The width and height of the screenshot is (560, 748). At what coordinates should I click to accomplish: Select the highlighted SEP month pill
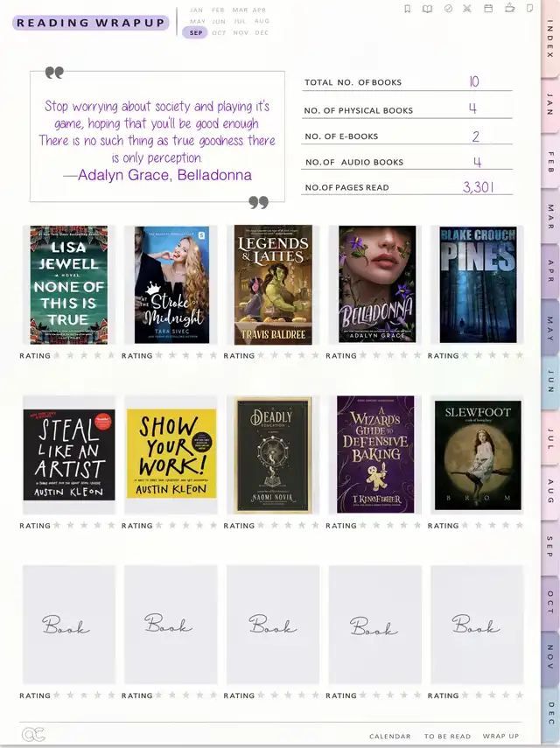[x=195, y=33]
